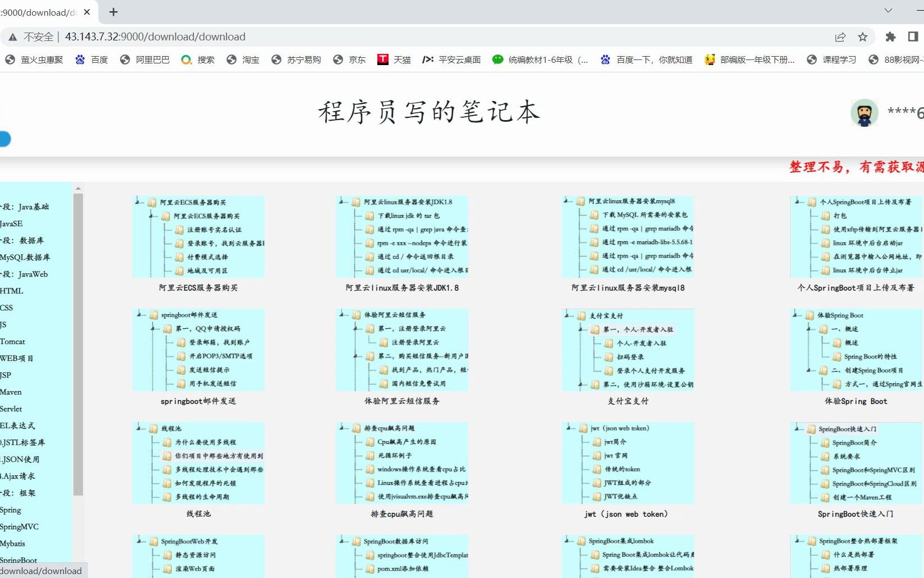Select CSS in the sidebar
This screenshot has height=578, width=924.
point(6,308)
